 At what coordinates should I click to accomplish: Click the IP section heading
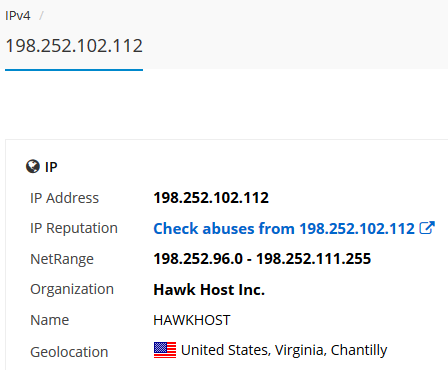click(x=51, y=167)
